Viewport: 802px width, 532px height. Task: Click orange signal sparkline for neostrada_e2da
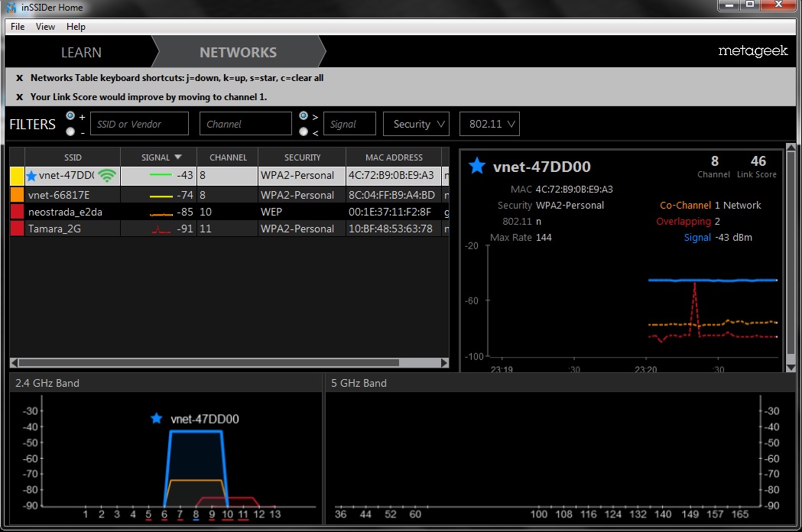click(161, 214)
